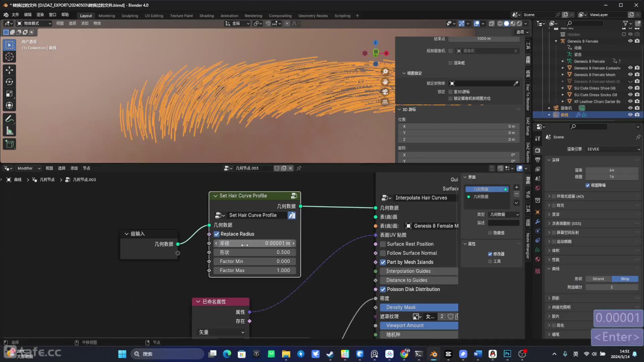Open the 矢量 data type dropdown
The height and width of the screenshot is (362, 644).
[x=221, y=332]
